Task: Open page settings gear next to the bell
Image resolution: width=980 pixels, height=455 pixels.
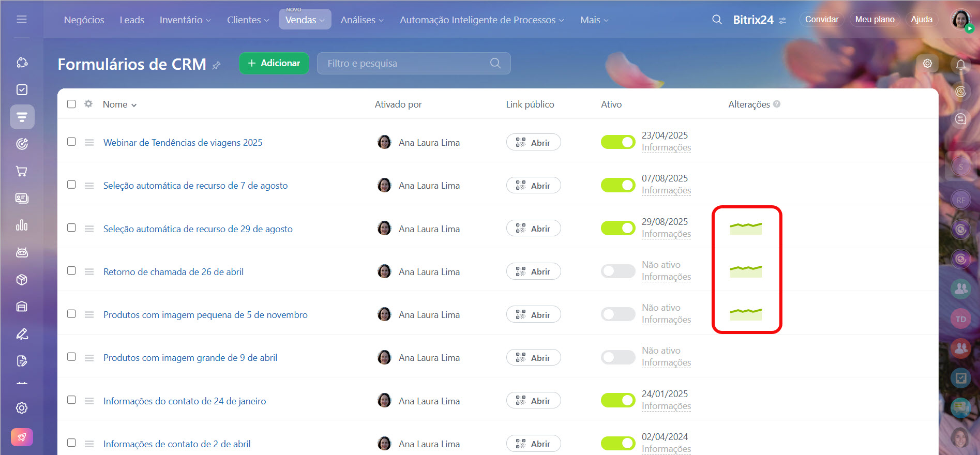Action: (x=927, y=63)
